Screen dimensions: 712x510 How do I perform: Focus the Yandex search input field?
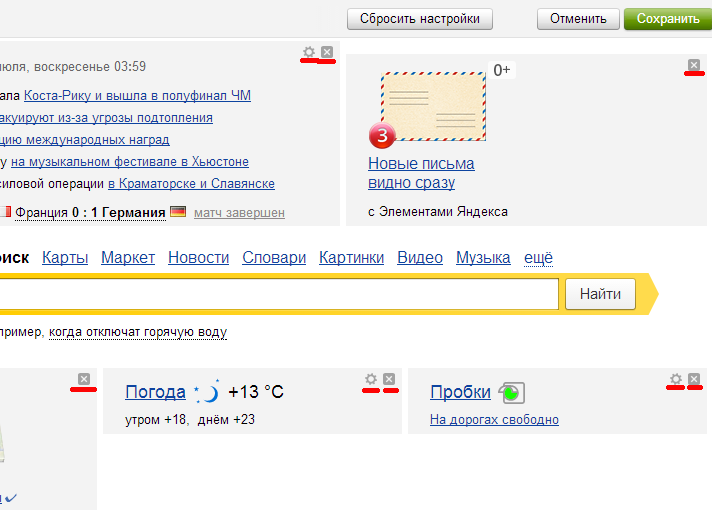(280, 294)
